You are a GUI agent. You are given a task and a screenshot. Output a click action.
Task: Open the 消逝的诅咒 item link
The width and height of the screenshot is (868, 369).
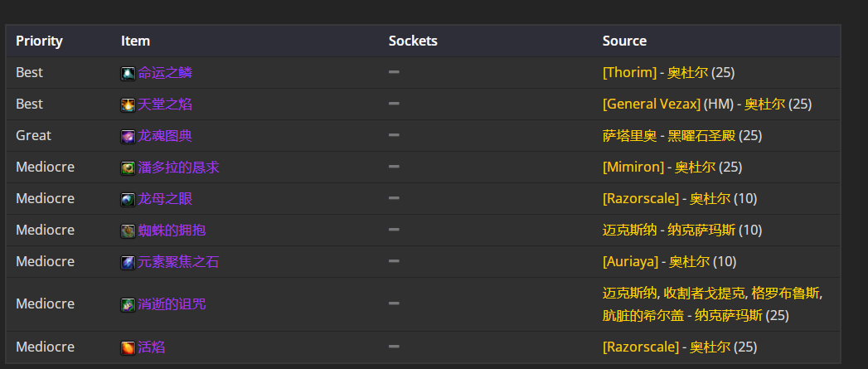[x=172, y=304]
